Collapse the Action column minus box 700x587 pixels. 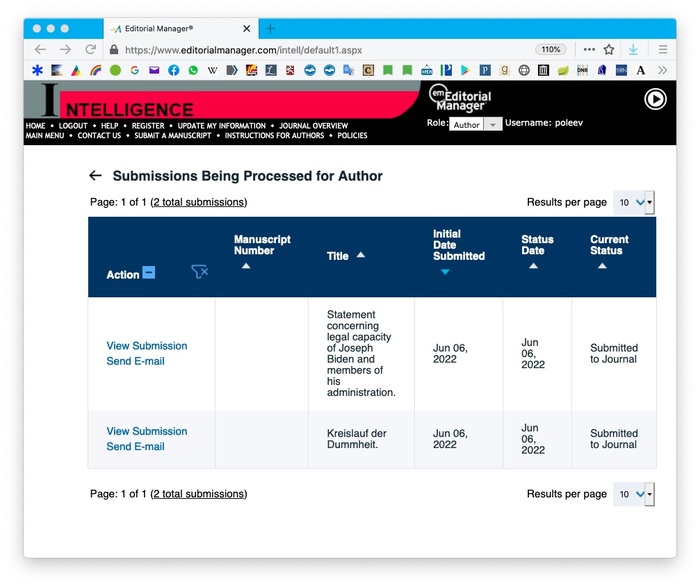(149, 272)
